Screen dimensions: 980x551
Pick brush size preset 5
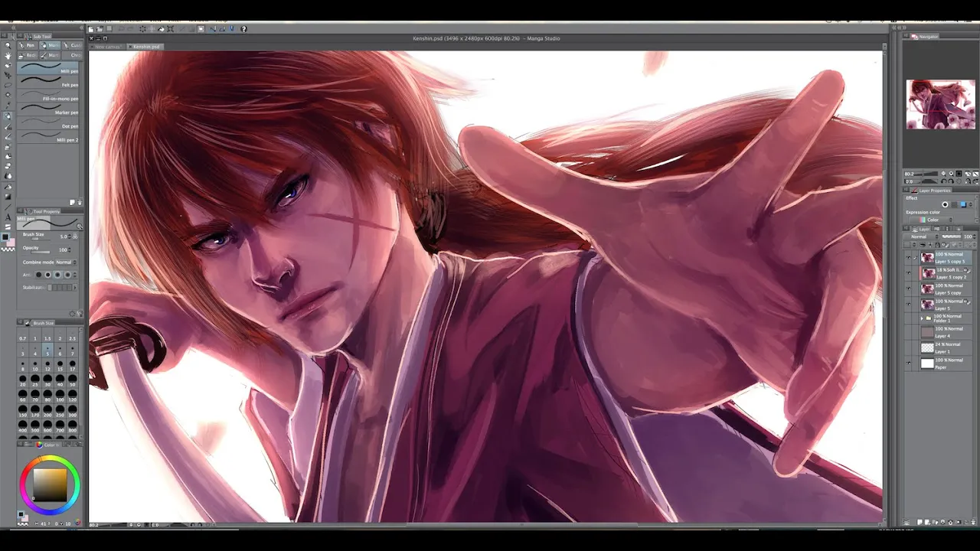click(x=47, y=350)
